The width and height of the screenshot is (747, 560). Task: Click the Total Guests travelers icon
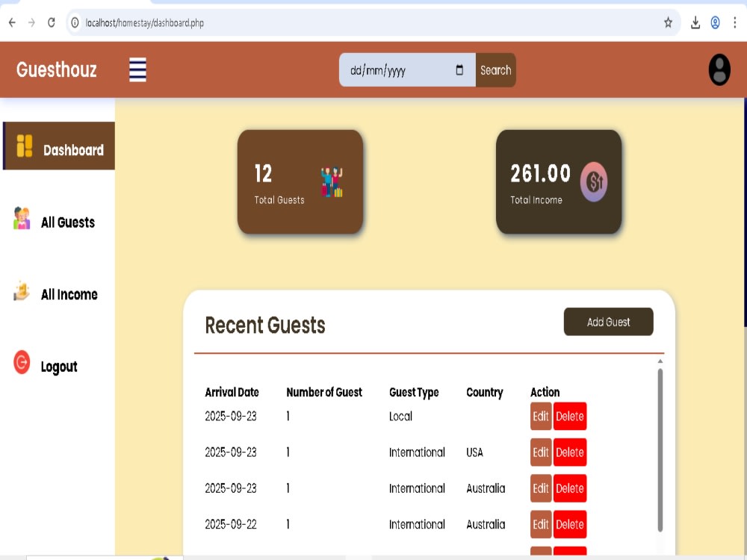tap(332, 182)
